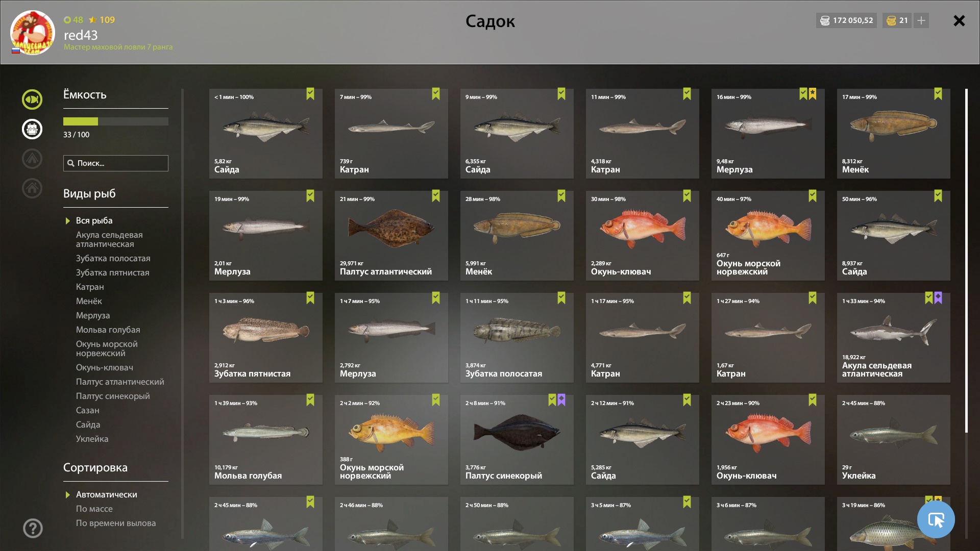The height and width of the screenshot is (551, 980).
Task: Open the help question mark icon
Action: tap(33, 528)
